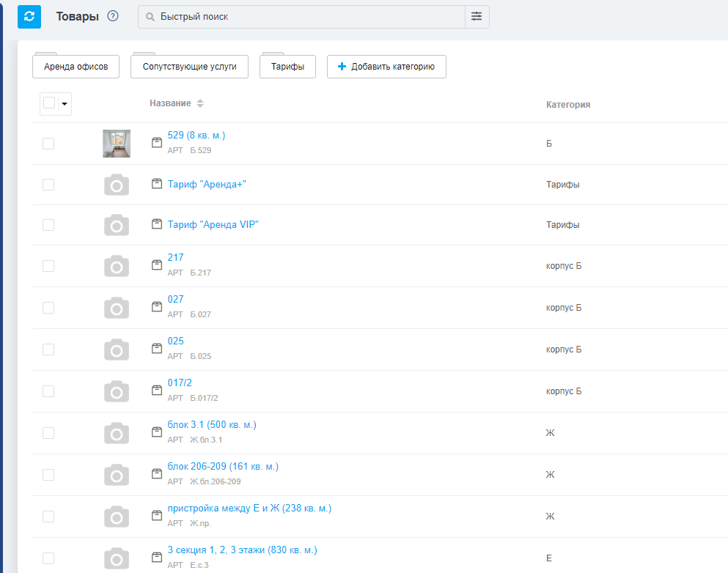Image resolution: width=728 pixels, height=573 pixels.
Task: Click camera placeholder for Тариф "Аренда+"
Action: (117, 185)
